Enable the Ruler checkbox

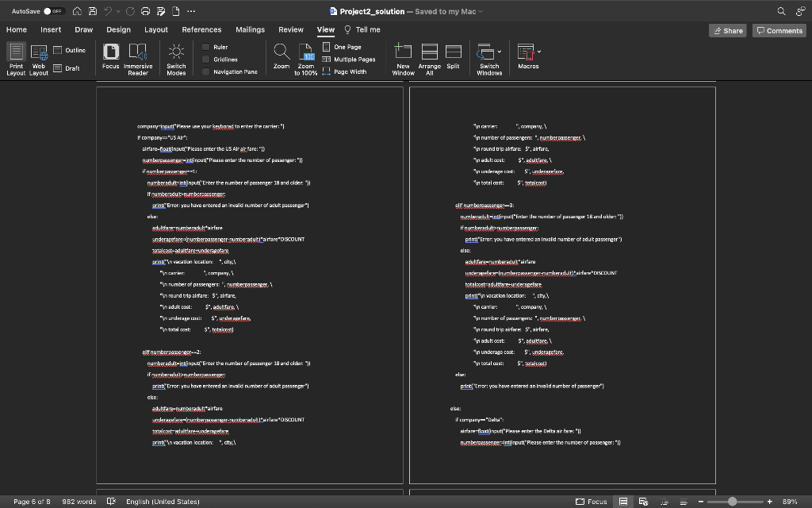[204, 48]
